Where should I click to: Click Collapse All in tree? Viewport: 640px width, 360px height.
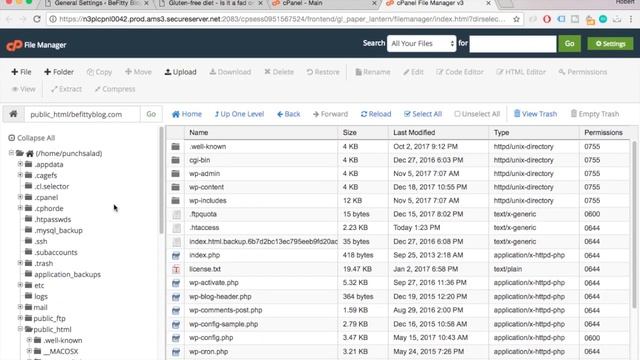[32, 138]
